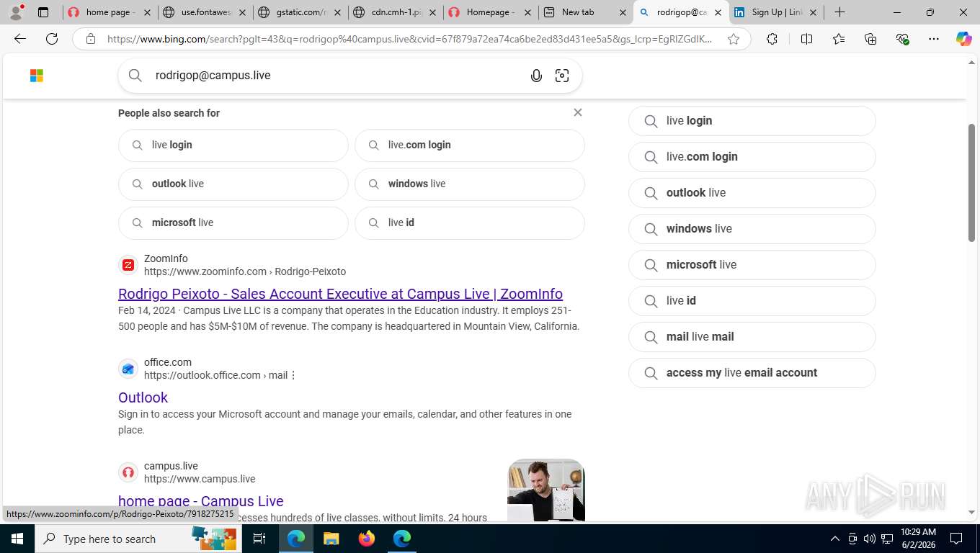Open notification center icon
This screenshot has width=980, height=553.
957,539
